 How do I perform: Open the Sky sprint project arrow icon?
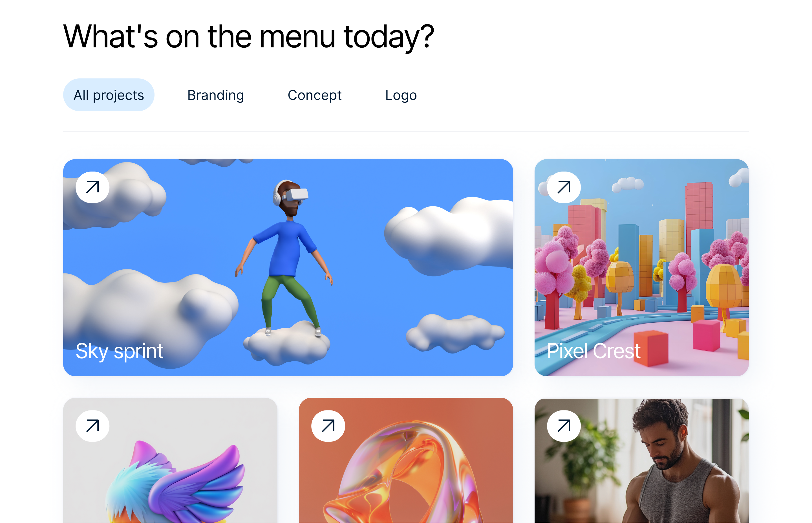click(92, 187)
